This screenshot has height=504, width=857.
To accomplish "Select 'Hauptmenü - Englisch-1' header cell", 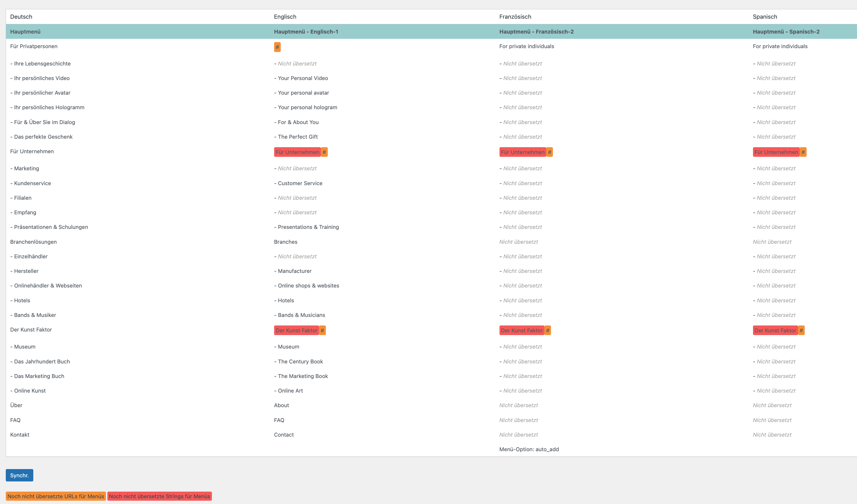I will [306, 32].
